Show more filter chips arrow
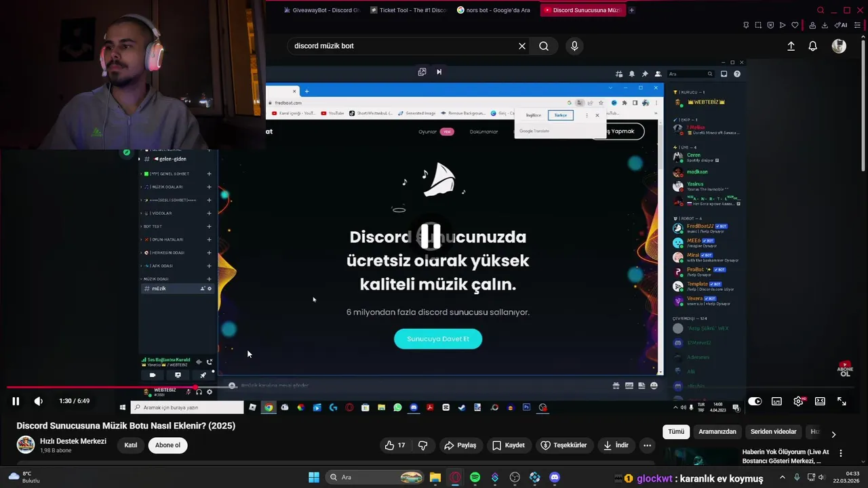868x488 pixels. [833, 434]
